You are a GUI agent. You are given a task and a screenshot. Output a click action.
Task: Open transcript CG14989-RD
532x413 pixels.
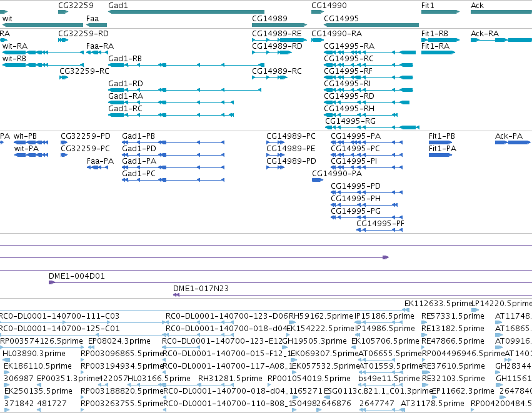(x=277, y=46)
